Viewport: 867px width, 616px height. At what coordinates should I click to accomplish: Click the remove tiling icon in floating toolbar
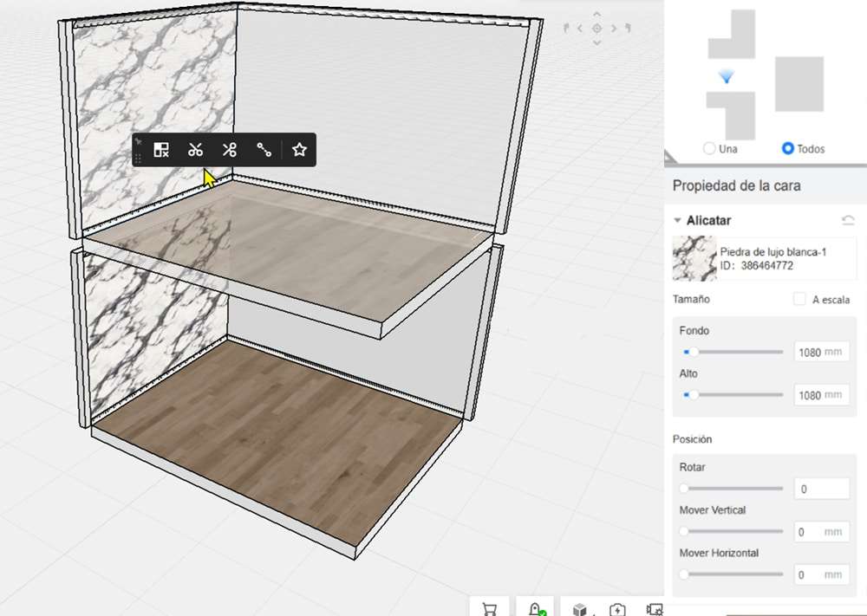click(x=161, y=150)
